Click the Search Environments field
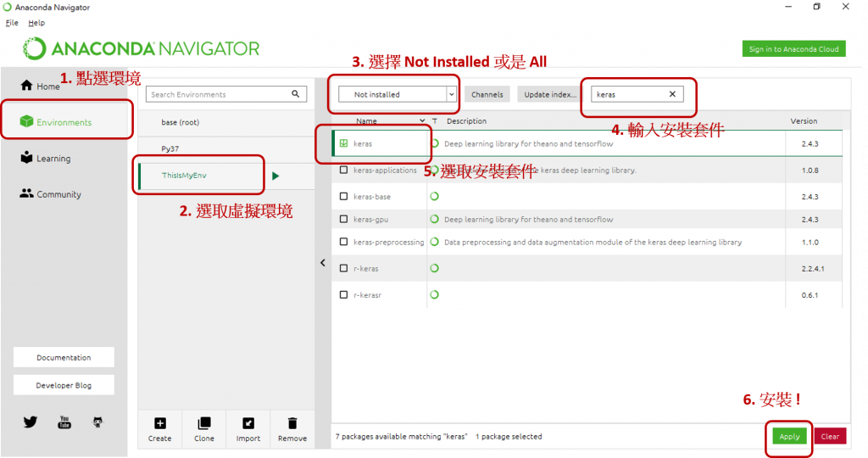This screenshot has height=458, width=868. point(225,94)
